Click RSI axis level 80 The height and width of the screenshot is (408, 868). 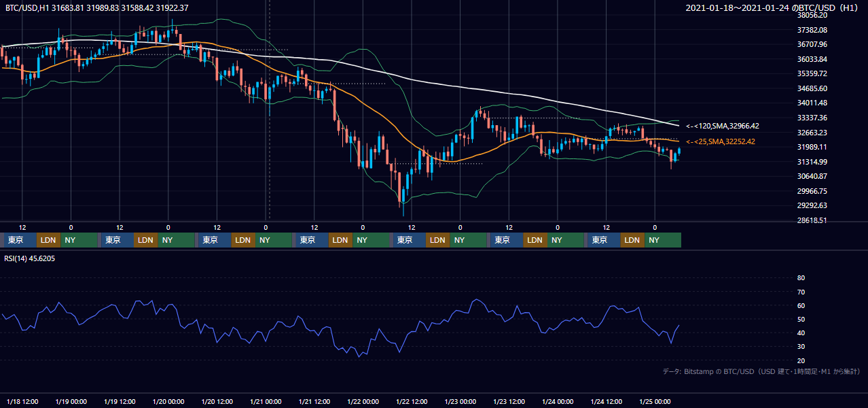pos(801,278)
